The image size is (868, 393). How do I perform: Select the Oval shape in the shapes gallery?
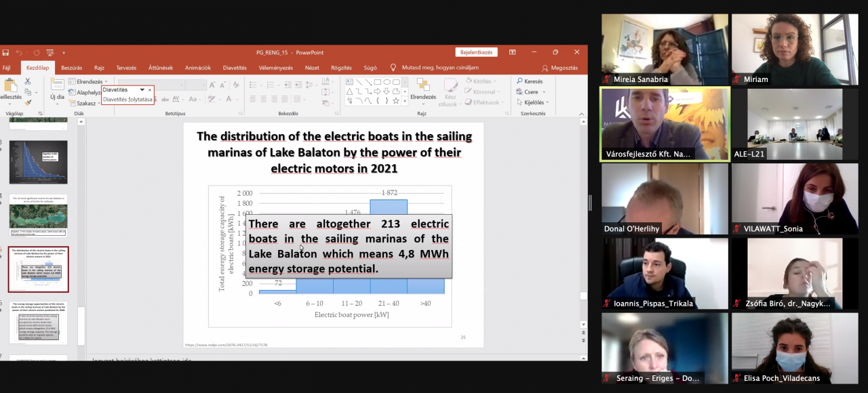[x=387, y=82]
